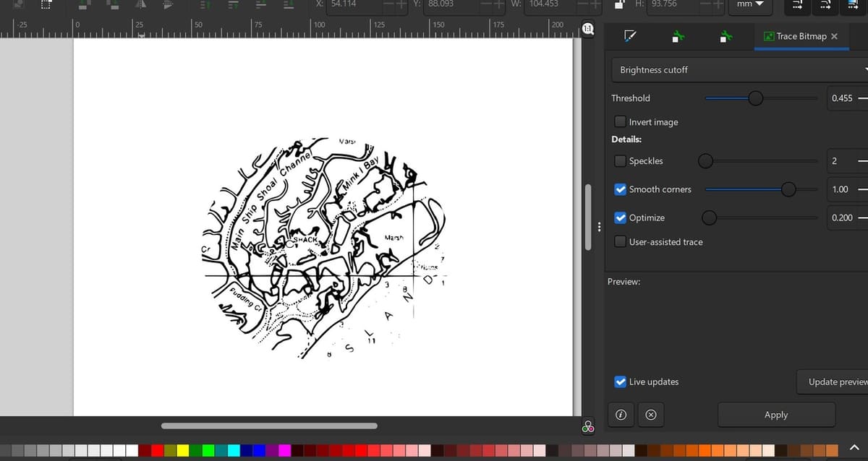The height and width of the screenshot is (461, 868).
Task: Click the zoom magnifier icon above the canvas
Action: [x=587, y=30]
